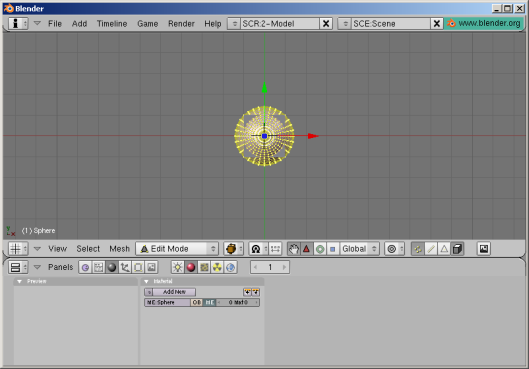
Task: Open the Lamp buttons sub-context
Action: 177,267
